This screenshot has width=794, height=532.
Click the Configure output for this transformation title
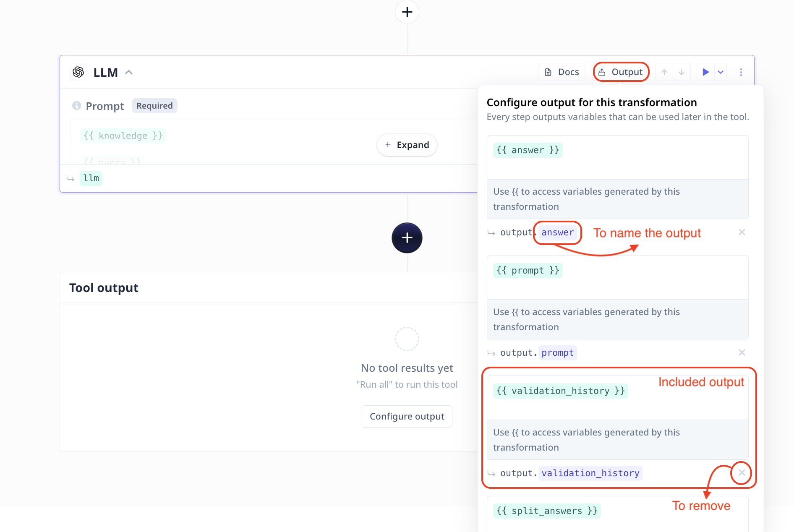[591, 102]
